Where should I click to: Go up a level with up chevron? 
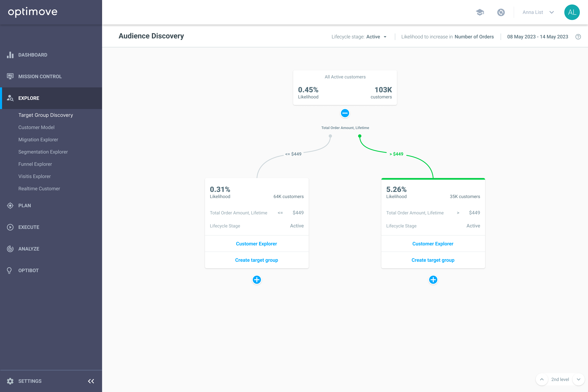[542, 380]
